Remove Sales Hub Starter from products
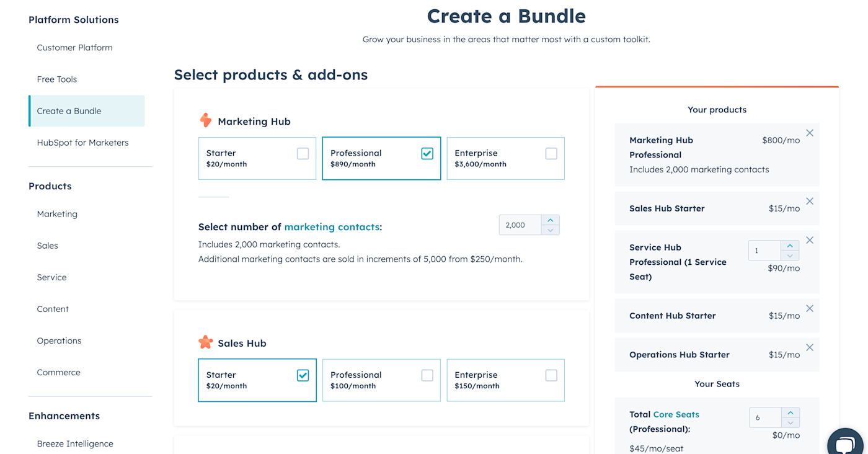 (810, 202)
